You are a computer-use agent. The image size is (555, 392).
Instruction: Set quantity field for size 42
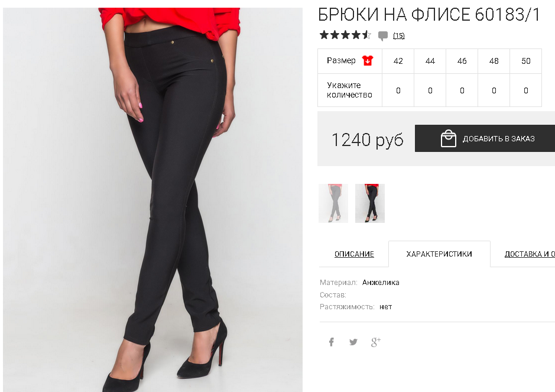(x=398, y=90)
